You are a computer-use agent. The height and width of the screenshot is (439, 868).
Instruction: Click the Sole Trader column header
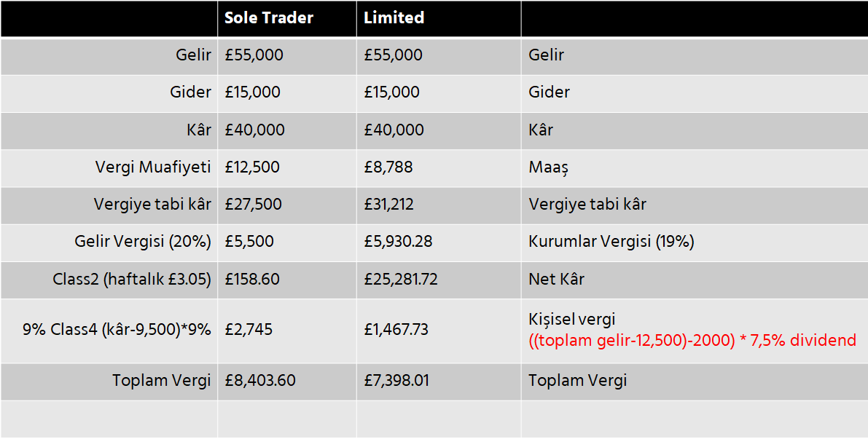click(x=269, y=18)
